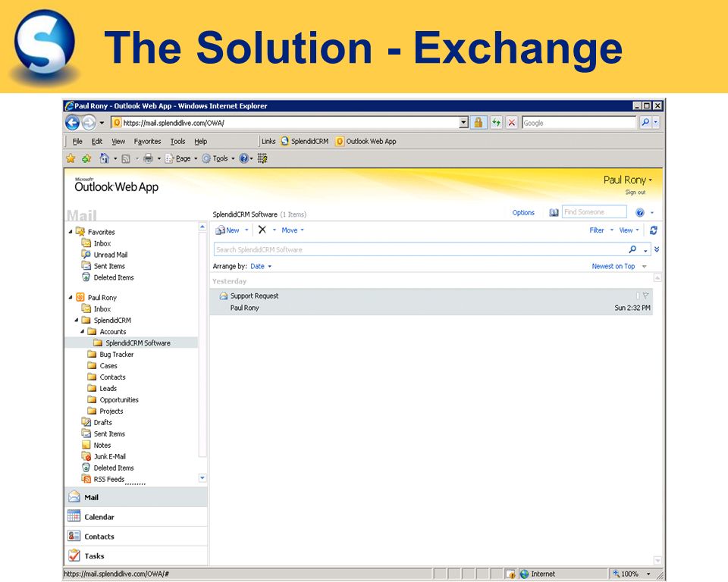The height and width of the screenshot is (582, 728).
Task: Open the address book icon
Action: pyautogui.click(x=554, y=212)
